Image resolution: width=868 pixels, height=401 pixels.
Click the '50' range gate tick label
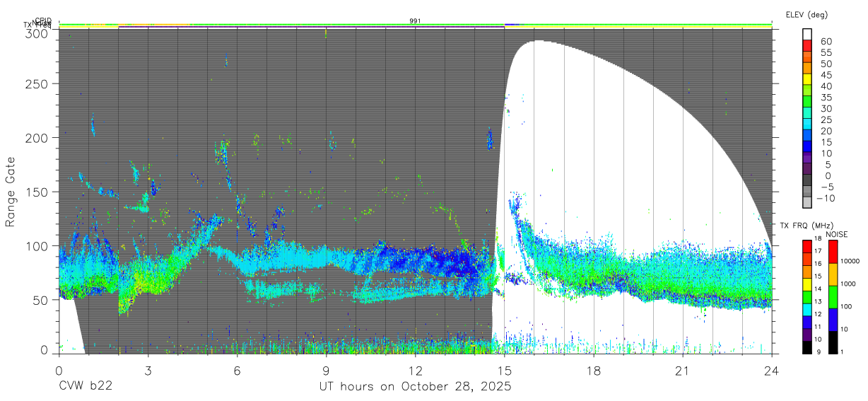click(40, 299)
